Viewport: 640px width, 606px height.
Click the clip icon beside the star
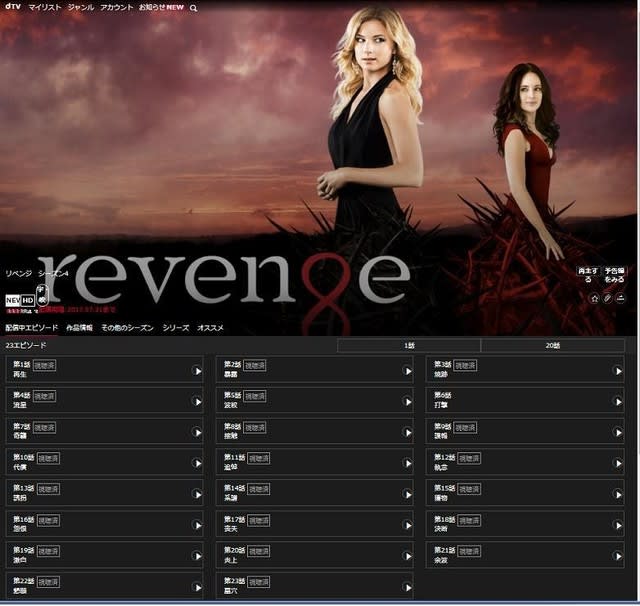(x=607, y=298)
